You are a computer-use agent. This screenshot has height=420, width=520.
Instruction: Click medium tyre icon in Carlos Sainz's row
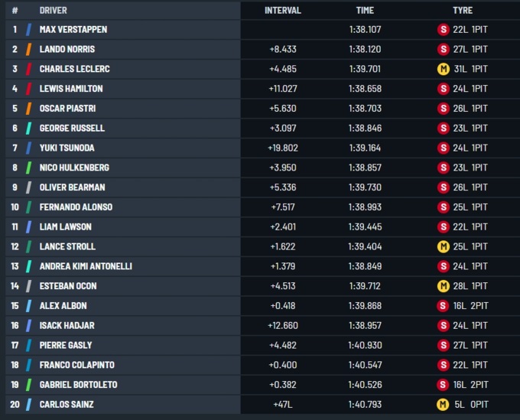(x=443, y=404)
